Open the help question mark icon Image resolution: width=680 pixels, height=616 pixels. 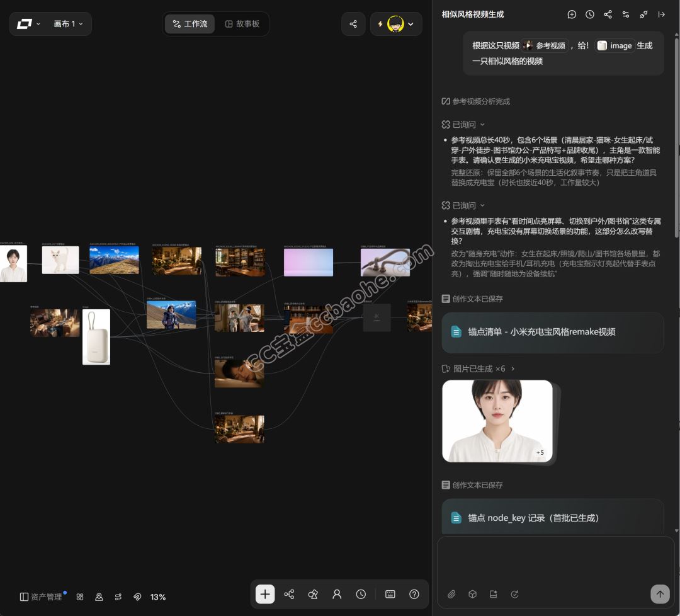414,595
